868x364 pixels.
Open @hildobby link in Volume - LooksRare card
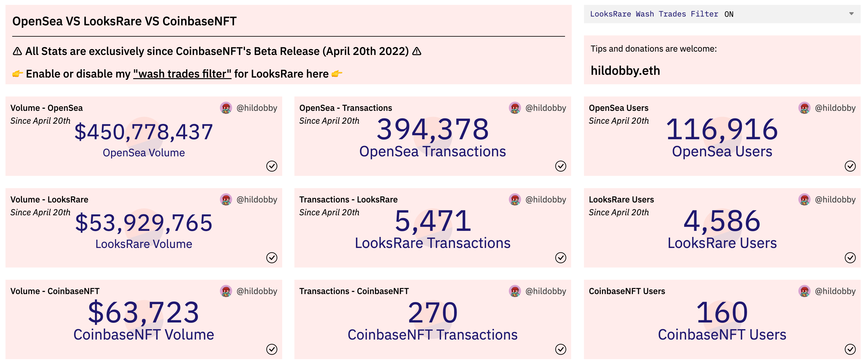[x=257, y=200]
